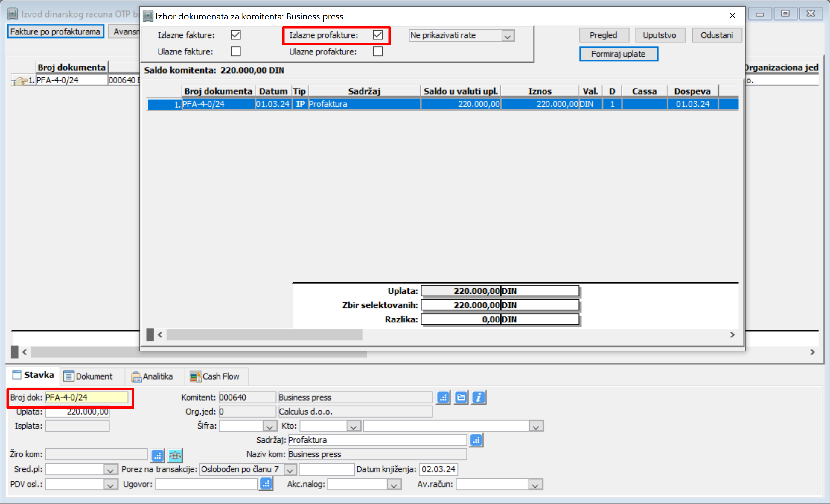Image resolution: width=830 pixels, height=504 pixels.
Task: Click the lookup icon beside the Sadržaj field
Action: (x=476, y=440)
